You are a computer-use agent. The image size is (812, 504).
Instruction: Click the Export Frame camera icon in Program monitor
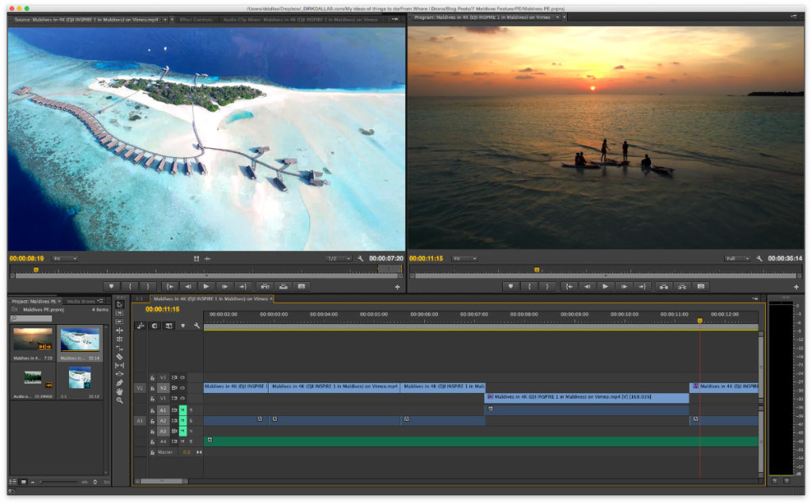point(700,286)
